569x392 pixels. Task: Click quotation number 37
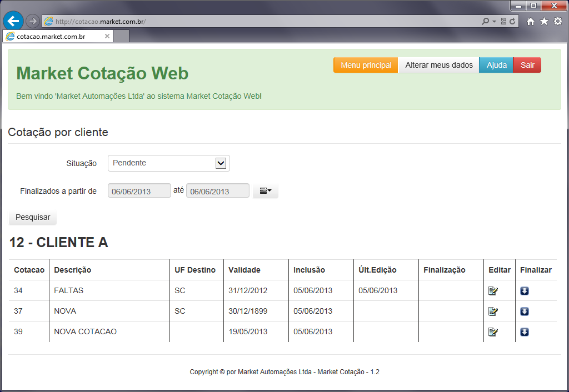click(x=18, y=311)
